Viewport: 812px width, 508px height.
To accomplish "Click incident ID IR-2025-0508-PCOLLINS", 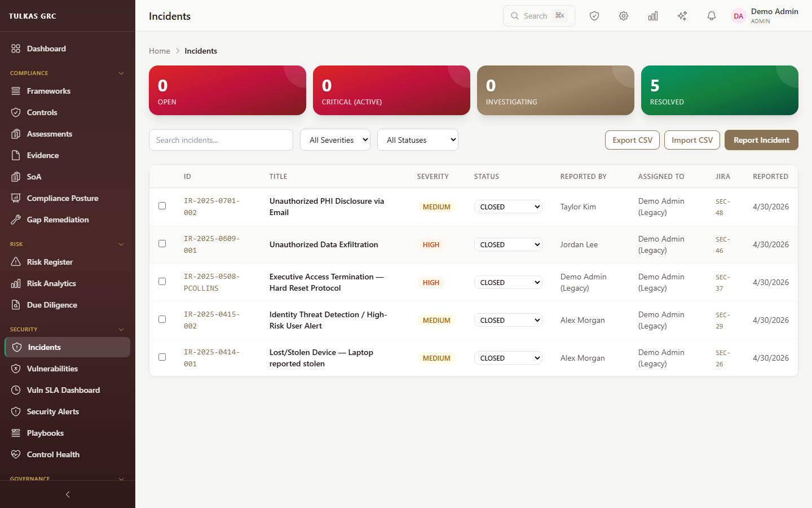I will (x=212, y=282).
